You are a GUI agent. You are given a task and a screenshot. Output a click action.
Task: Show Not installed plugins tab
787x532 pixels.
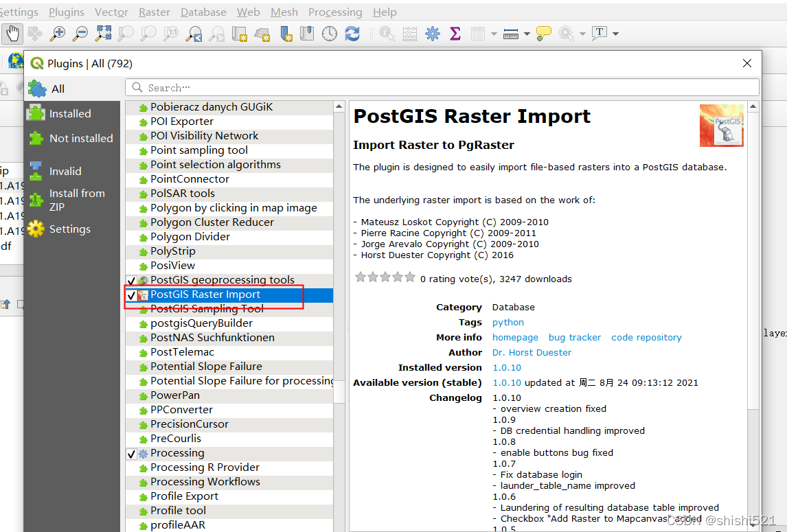click(x=72, y=139)
